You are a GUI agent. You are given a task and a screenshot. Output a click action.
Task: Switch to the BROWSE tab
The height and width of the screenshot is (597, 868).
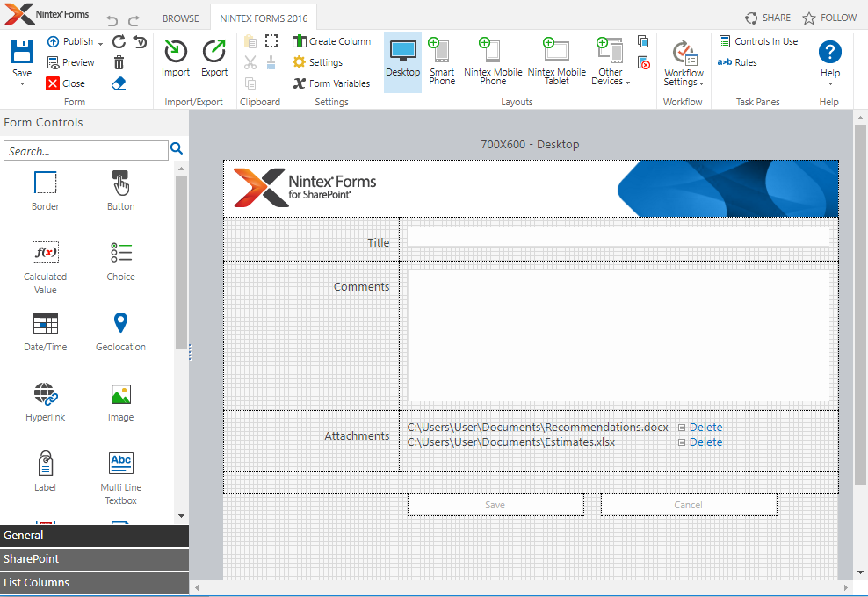181,18
